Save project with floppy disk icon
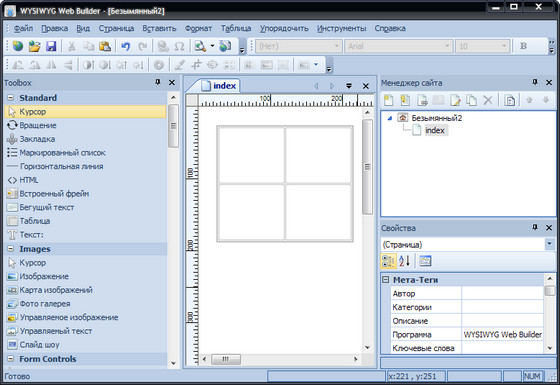560x385 pixels. [x=51, y=46]
